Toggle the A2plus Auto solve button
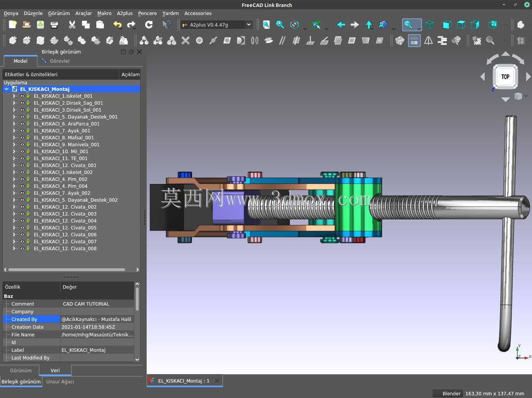532x398 pixels. point(414,40)
